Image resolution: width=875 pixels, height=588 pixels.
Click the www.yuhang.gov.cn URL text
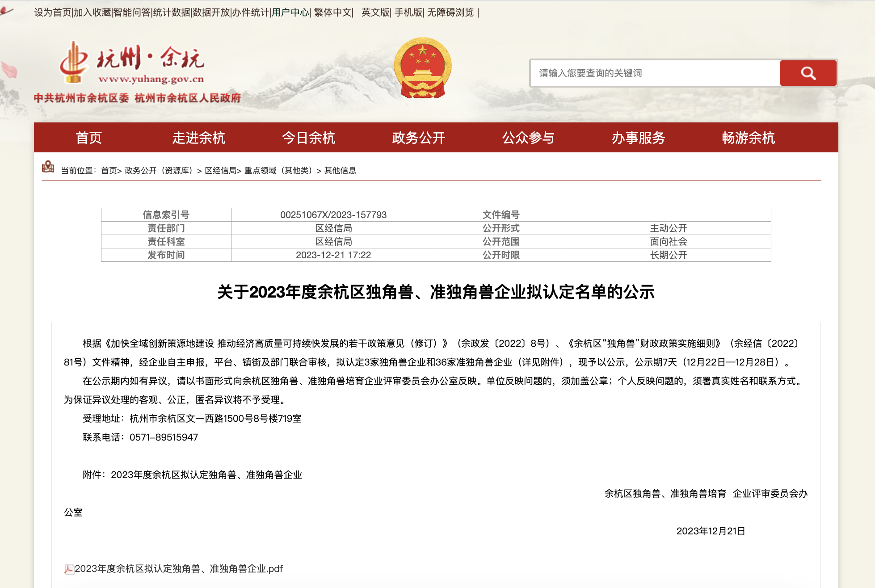(x=151, y=79)
